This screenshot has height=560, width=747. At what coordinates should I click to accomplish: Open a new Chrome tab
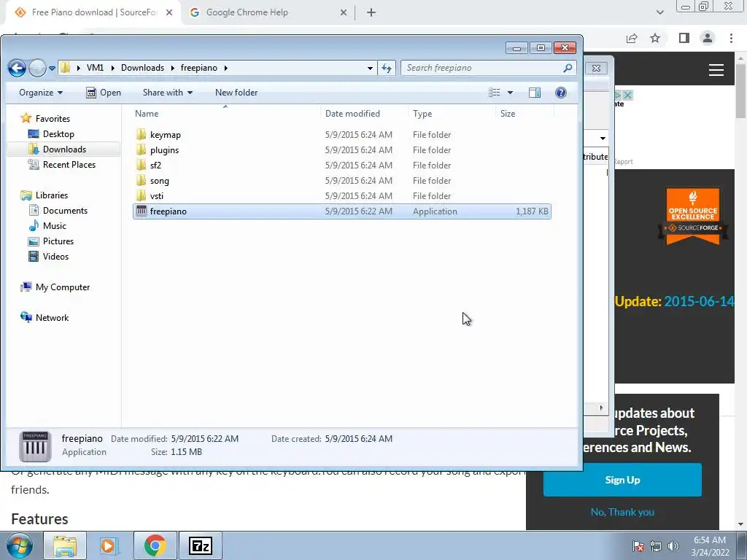pyautogui.click(x=371, y=12)
